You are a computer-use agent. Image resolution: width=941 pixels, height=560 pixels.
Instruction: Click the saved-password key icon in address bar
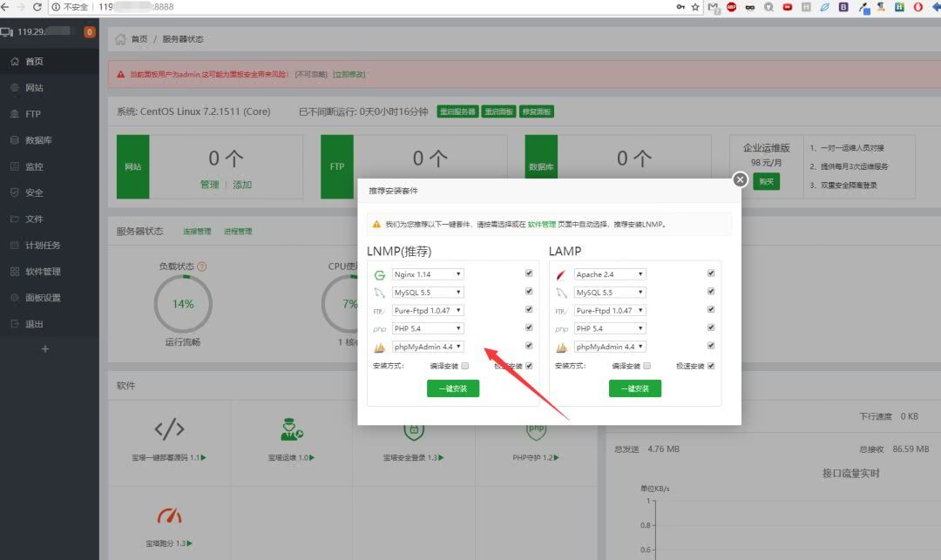click(x=680, y=7)
